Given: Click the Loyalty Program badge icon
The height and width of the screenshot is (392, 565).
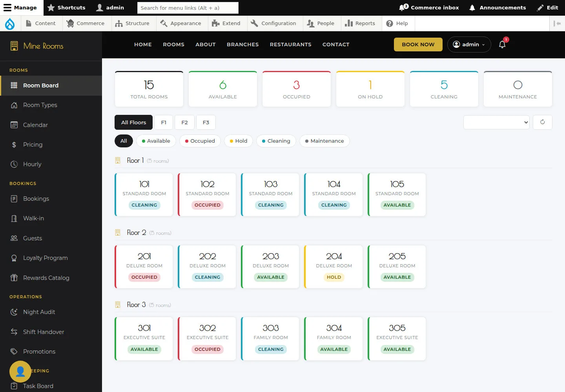Looking at the screenshot, I should click(14, 258).
